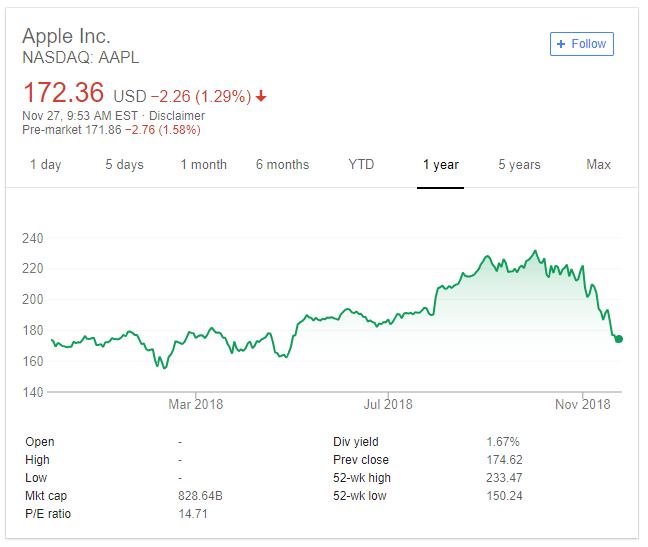Click the 160 y-axis label
648x547 pixels.
click(x=33, y=361)
